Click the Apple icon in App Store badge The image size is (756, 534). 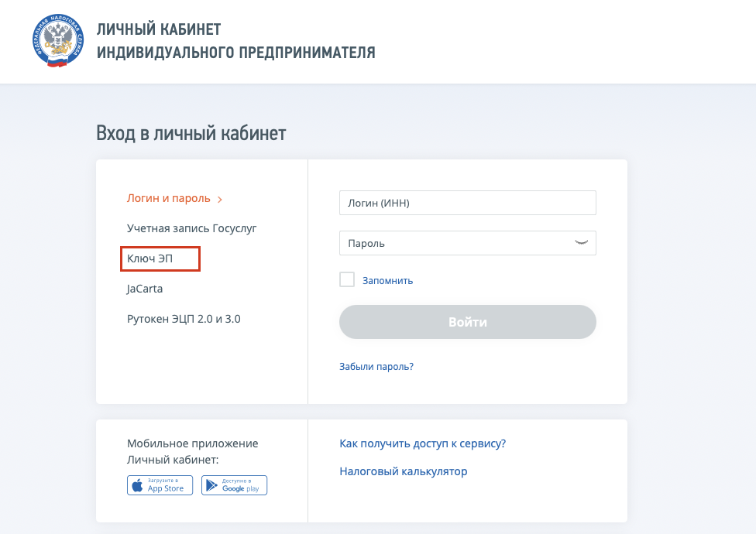pyautogui.click(x=137, y=485)
